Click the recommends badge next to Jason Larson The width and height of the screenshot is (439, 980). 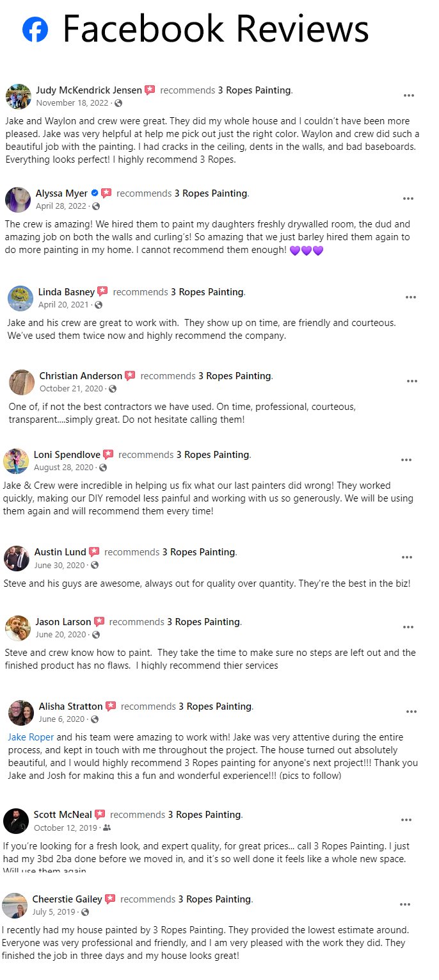[x=99, y=621]
